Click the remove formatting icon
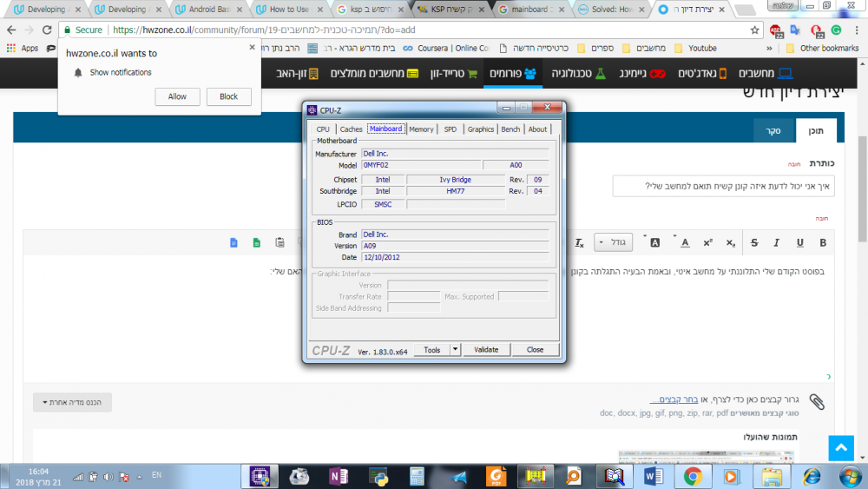The height and width of the screenshot is (489, 868). coord(579,242)
